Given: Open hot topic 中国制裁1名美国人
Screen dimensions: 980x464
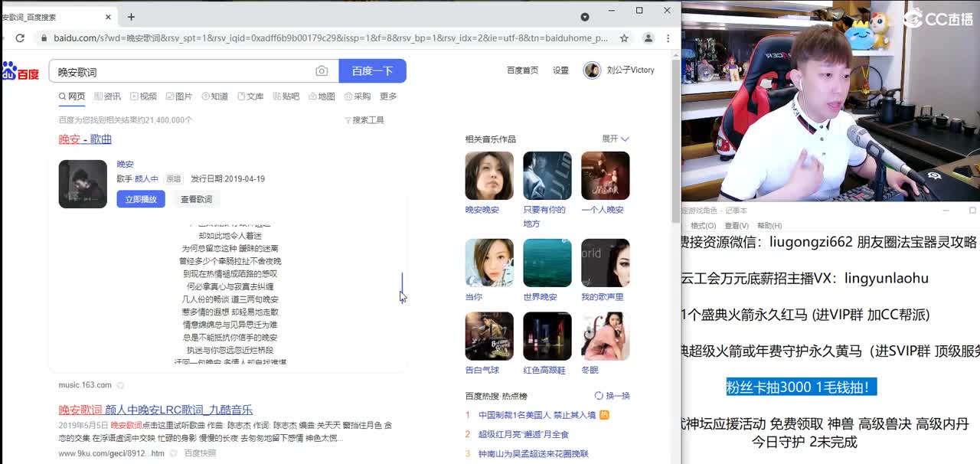Looking at the screenshot, I should coord(537,415).
